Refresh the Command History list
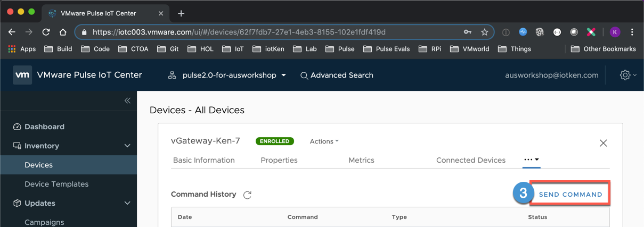Viewport: 644px width, 227px height. (247, 195)
